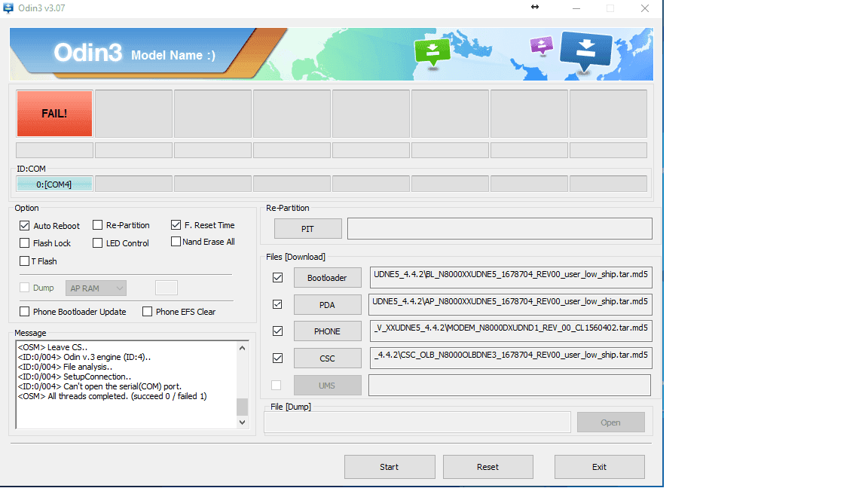Click the red FAIL! status box
868x488 pixels.
(x=54, y=114)
